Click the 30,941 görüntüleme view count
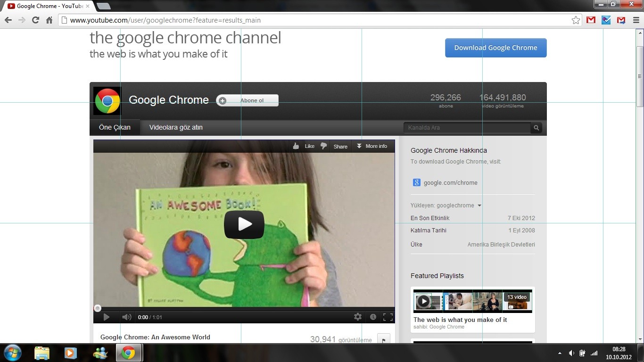 [341, 339]
